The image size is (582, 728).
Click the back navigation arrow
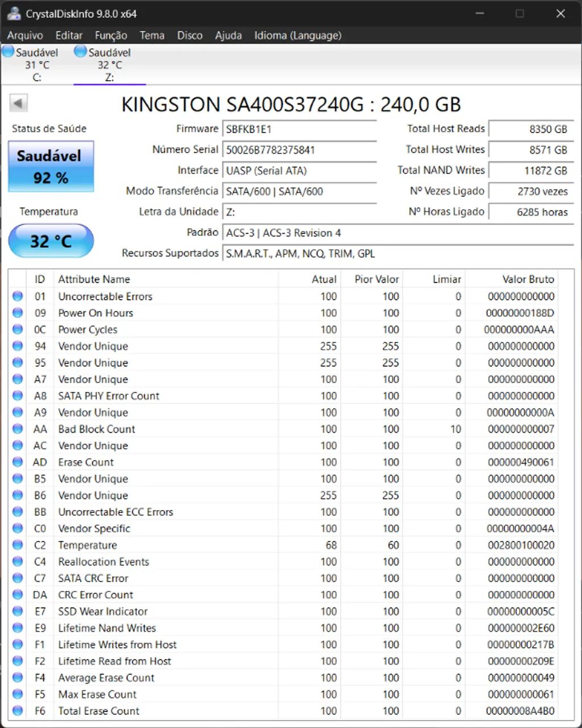pos(18,102)
